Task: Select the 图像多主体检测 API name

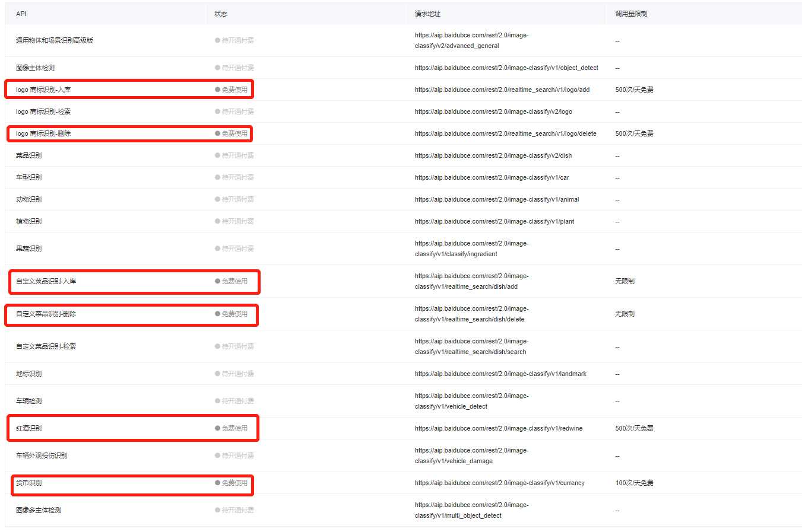Action: (x=39, y=510)
